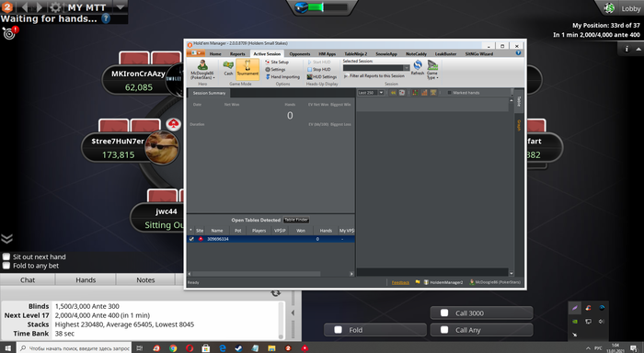Open the Game Type dropdown
The width and height of the screenshot is (644, 353).
click(432, 70)
